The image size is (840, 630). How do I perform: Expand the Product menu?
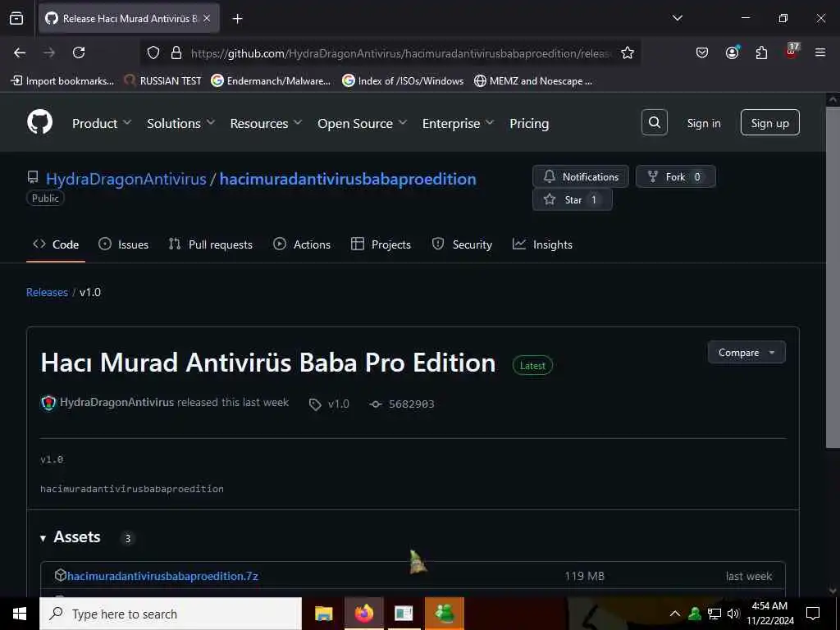[102, 123]
